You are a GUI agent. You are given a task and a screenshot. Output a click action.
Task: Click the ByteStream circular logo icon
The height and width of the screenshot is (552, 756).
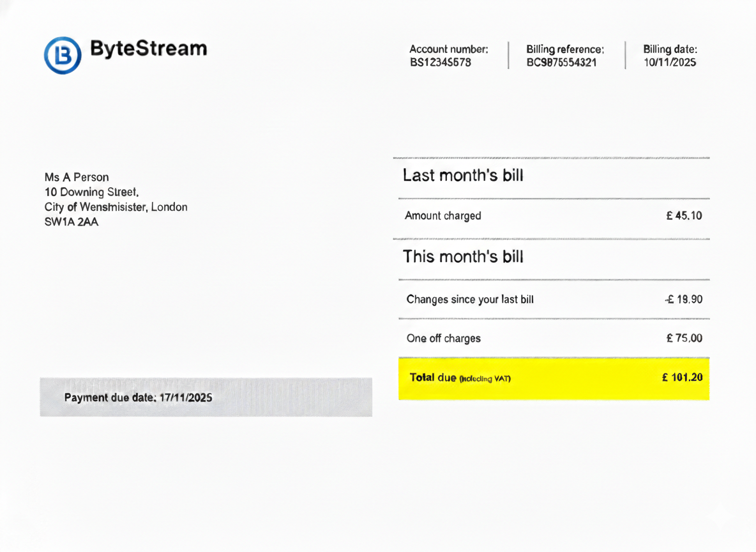(x=62, y=55)
